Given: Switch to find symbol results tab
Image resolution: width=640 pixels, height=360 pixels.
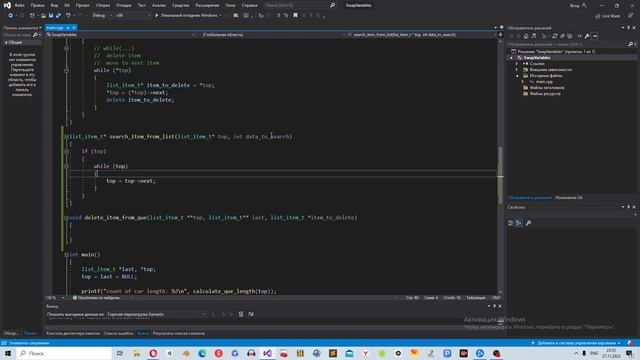Looking at the screenshot, I should click(x=179, y=333).
